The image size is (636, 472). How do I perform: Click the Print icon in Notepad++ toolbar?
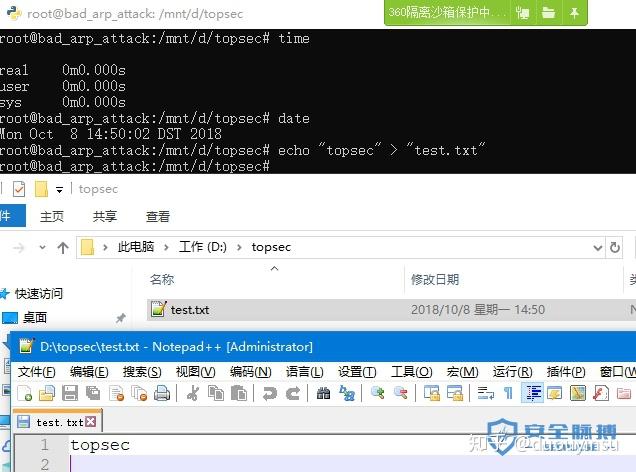click(162, 393)
